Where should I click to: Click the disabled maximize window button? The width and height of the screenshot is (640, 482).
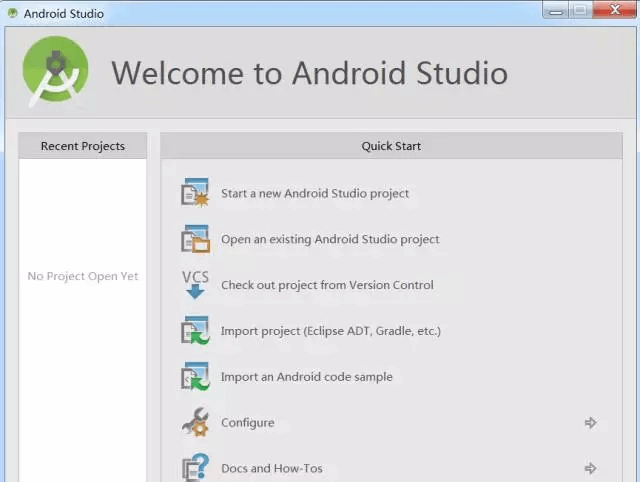pos(580,11)
